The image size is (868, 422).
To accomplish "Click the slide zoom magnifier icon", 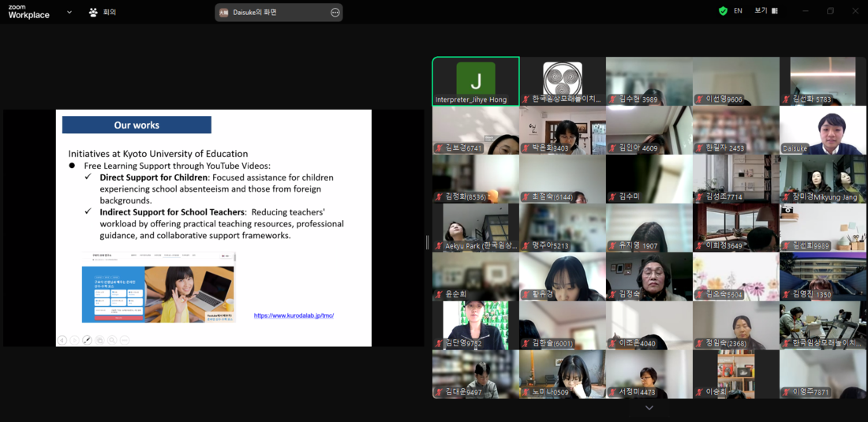I will click(x=112, y=340).
